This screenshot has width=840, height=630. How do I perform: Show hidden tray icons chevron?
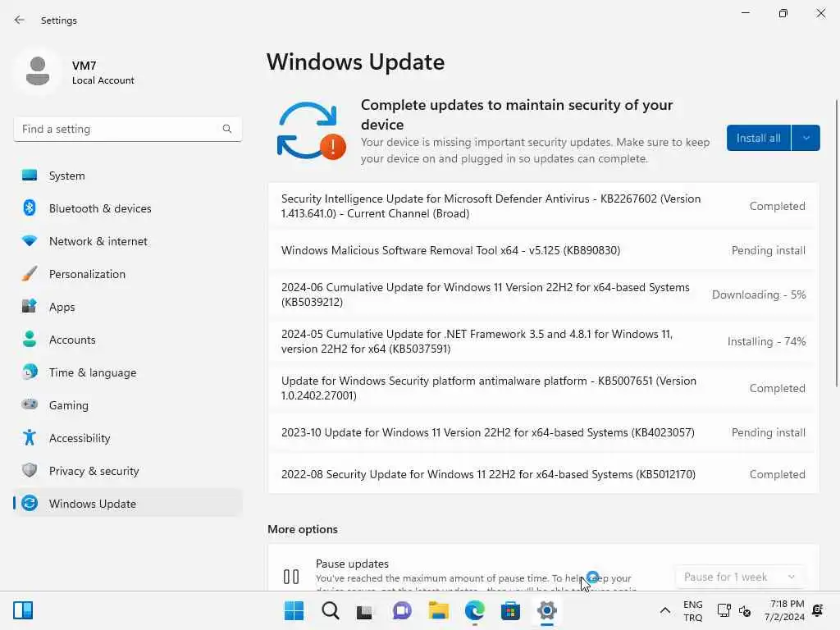[664, 610]
